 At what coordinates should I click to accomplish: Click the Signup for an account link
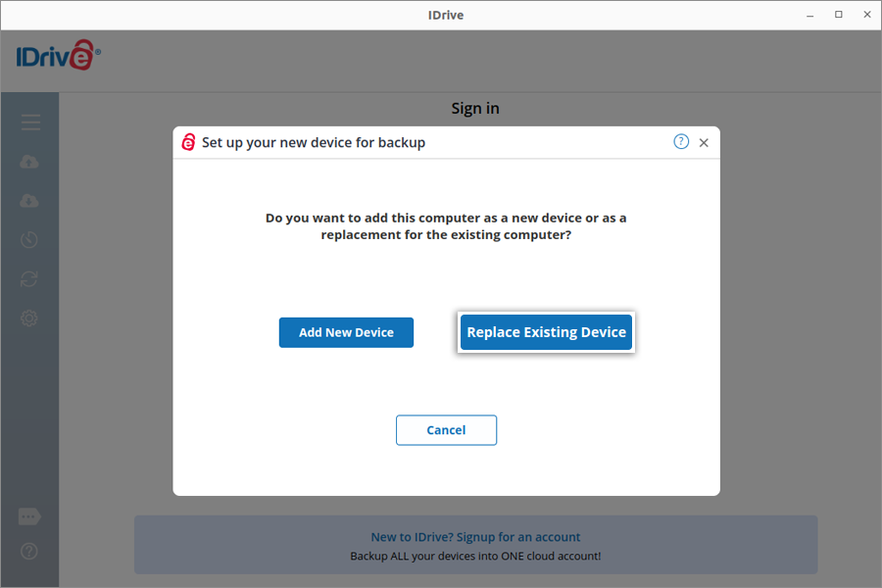click(475, 537)
